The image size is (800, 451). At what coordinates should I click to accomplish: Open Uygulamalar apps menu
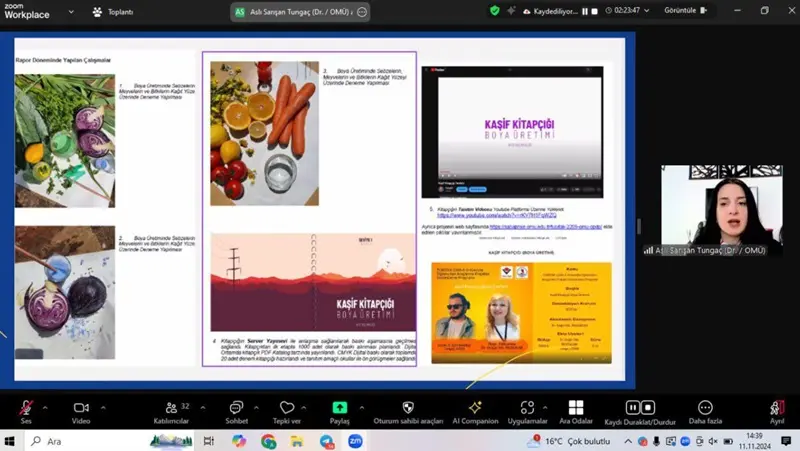527,409
